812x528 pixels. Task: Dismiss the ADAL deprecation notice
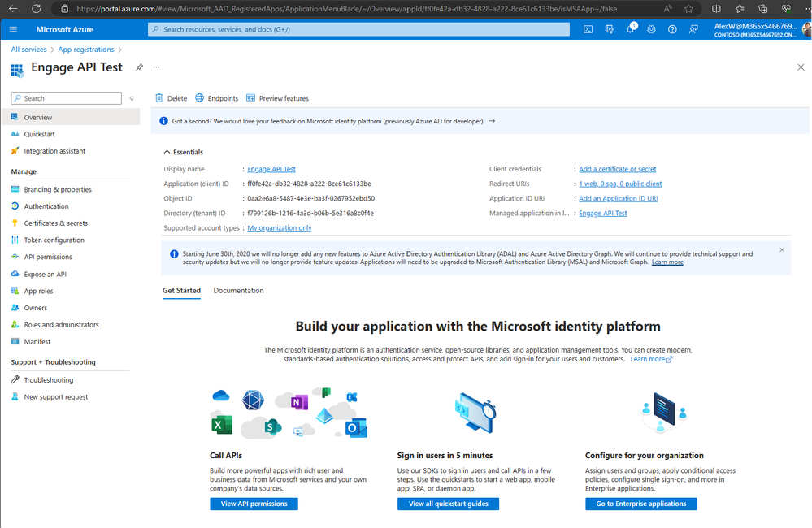coord(782,250)
